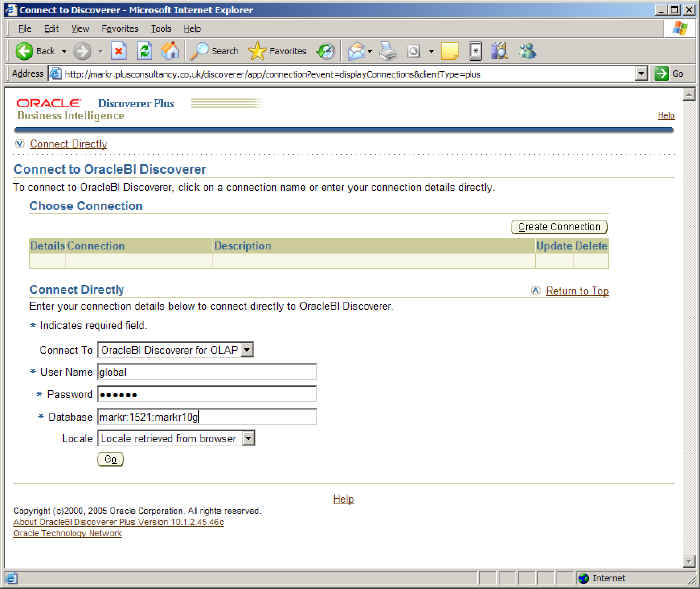Open the Help menu
The image size is (700, 589).
192,29
